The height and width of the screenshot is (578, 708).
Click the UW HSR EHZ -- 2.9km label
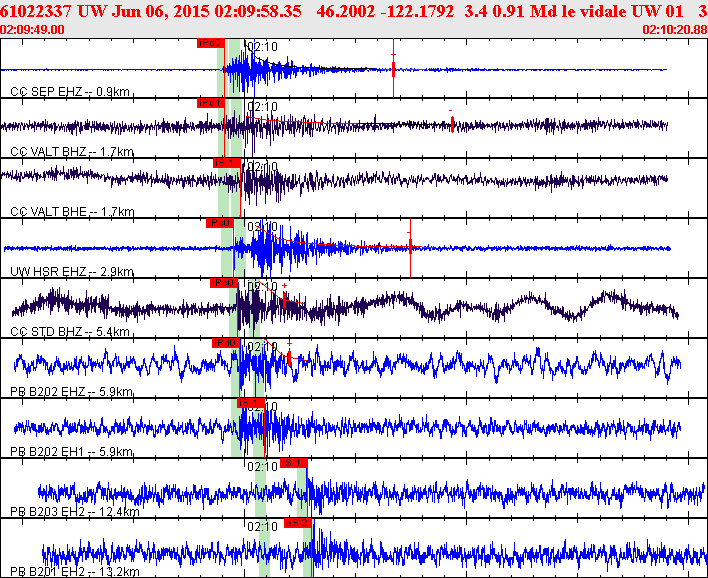pyautogui.click(x=72, y=272)
